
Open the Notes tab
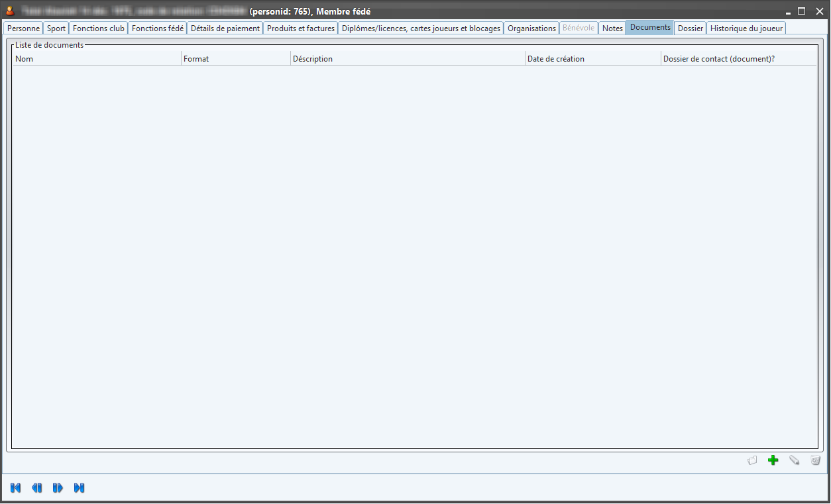point(612,28)
